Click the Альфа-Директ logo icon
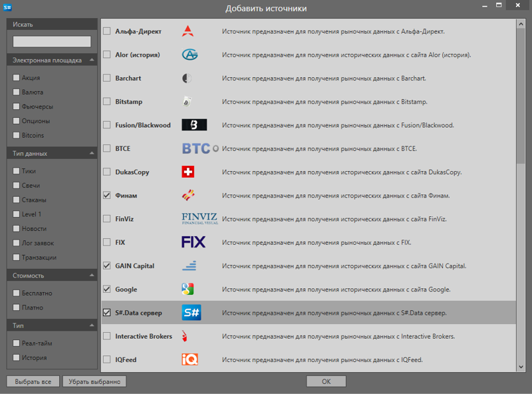This screenshot has height=394, width=532. coord(188,31)
